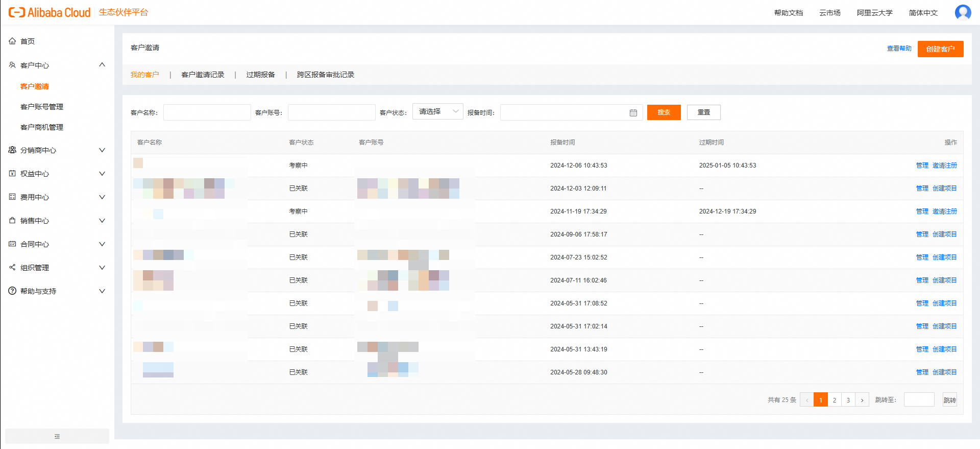Screen dimensions: 980x449
Task: Click the 权益中心 sidebar icon
Action: [12, 173]
